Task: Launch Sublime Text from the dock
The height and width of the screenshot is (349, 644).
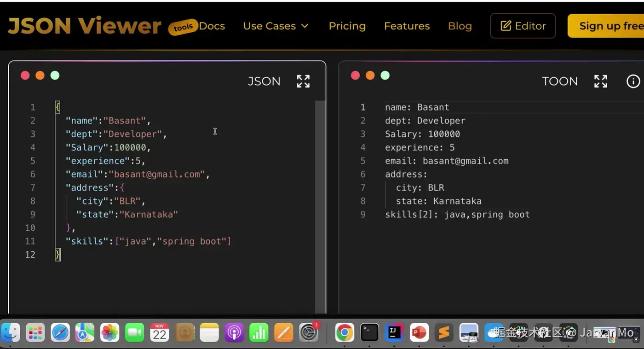Action: (x=444, y=332)
